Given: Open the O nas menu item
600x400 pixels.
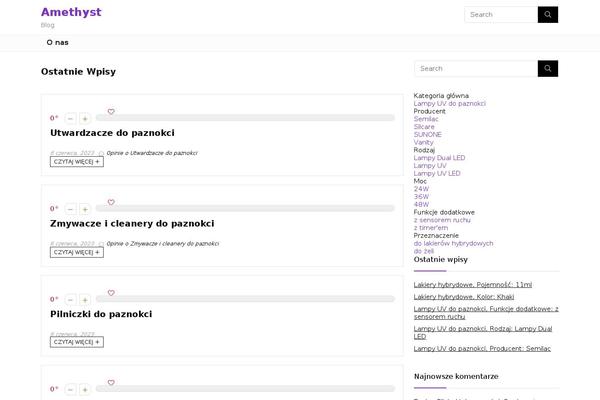Looking at the screenshot, I should pyautogui.click(x=57, y=42).
